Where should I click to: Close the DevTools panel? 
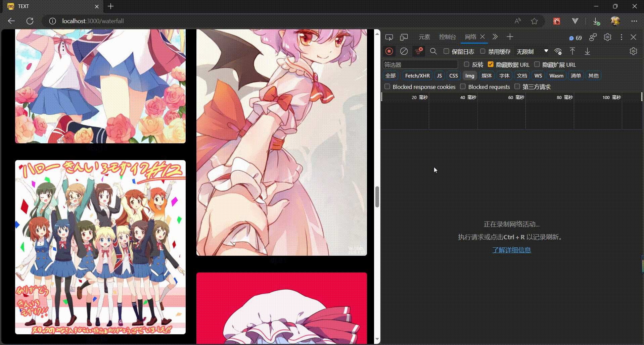tap(634, 37)
